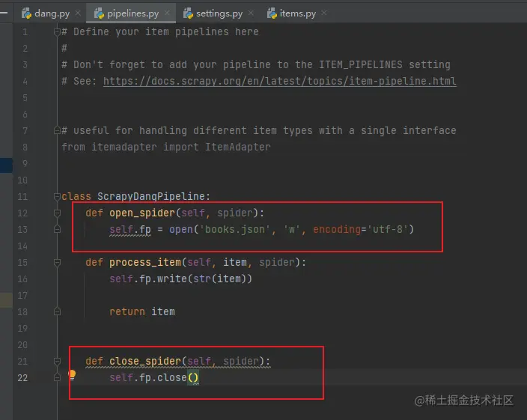527x420 pixels.
Task: Close the dang.py tab
Action: click(78, 13)
